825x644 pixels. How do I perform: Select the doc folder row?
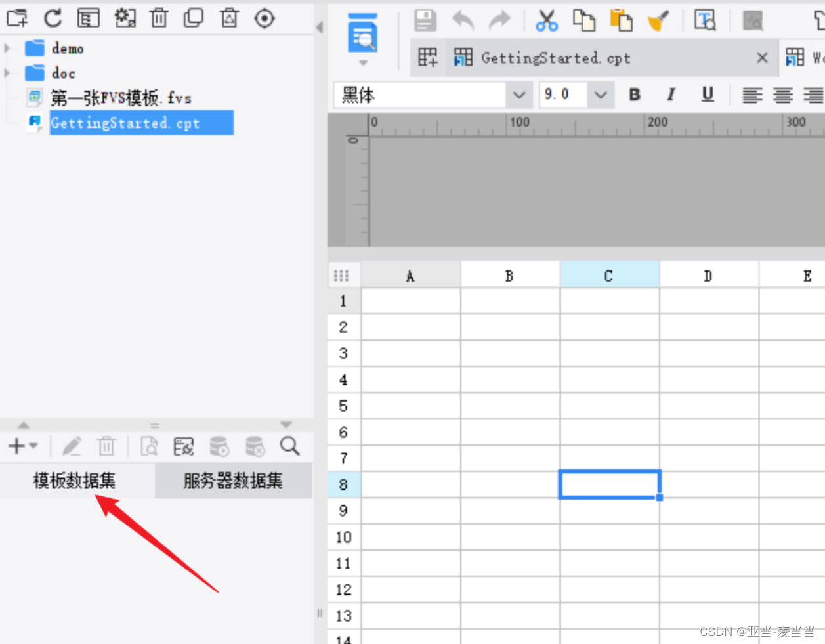64,73
